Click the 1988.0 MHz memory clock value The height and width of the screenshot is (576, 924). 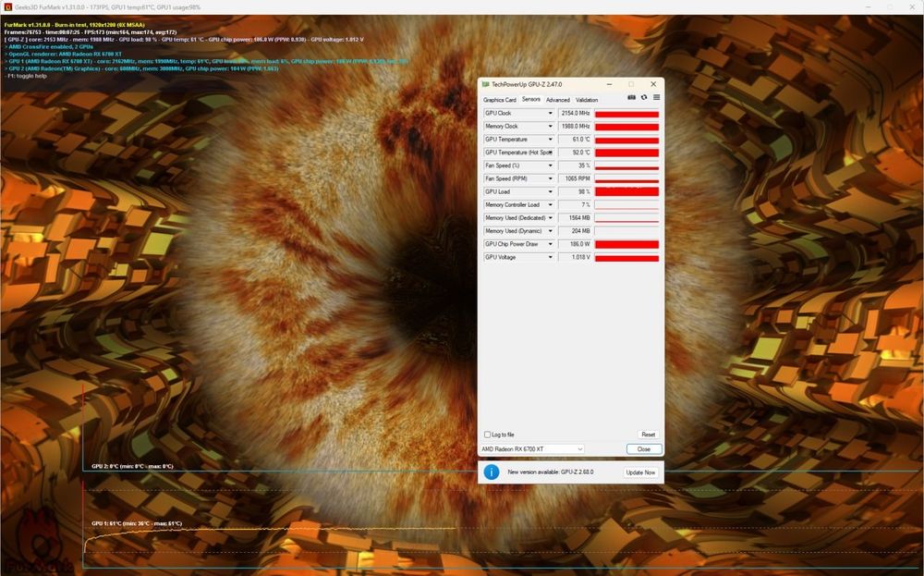[575, 126]
